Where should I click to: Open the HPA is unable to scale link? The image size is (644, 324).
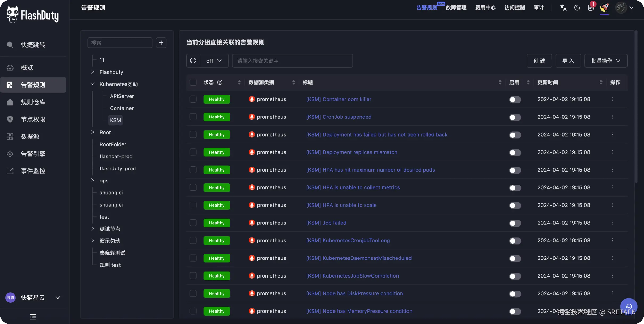pyautogui.click(x=341, y=205)
